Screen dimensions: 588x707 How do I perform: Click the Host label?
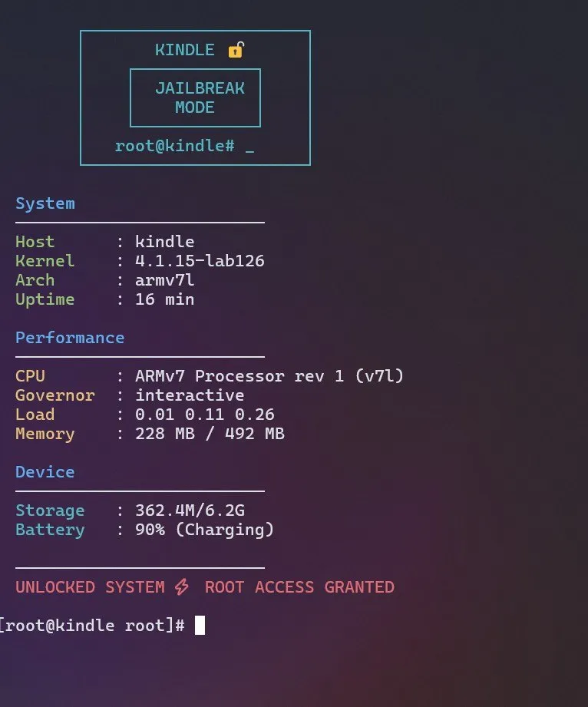click(x=35, y=242)
